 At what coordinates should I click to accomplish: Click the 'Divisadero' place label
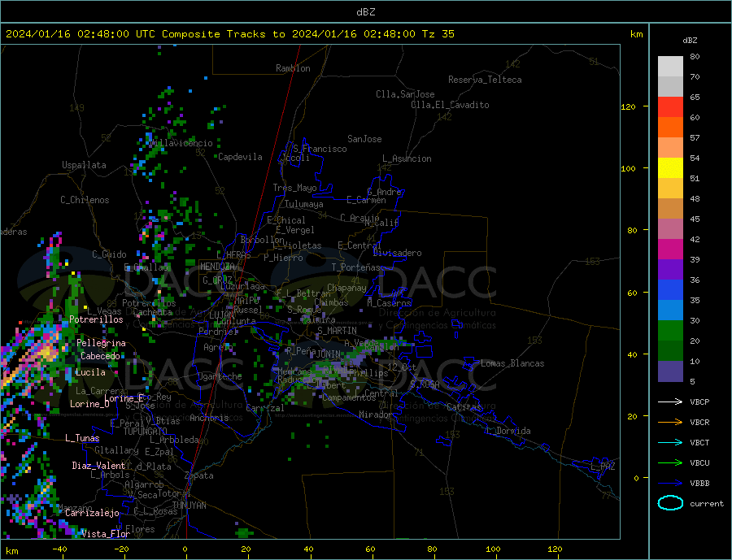tap(397, 253)
